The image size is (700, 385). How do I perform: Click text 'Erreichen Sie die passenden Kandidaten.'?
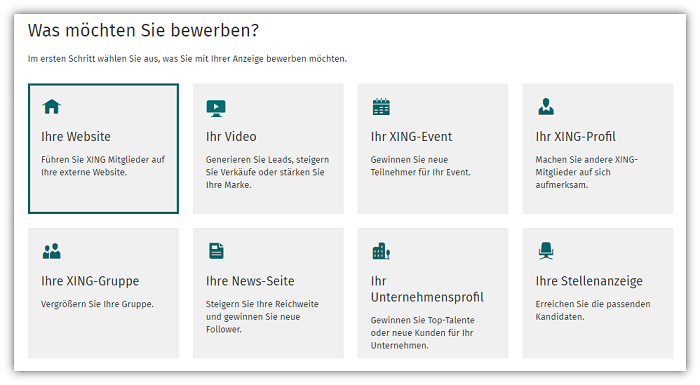point(593,310)
